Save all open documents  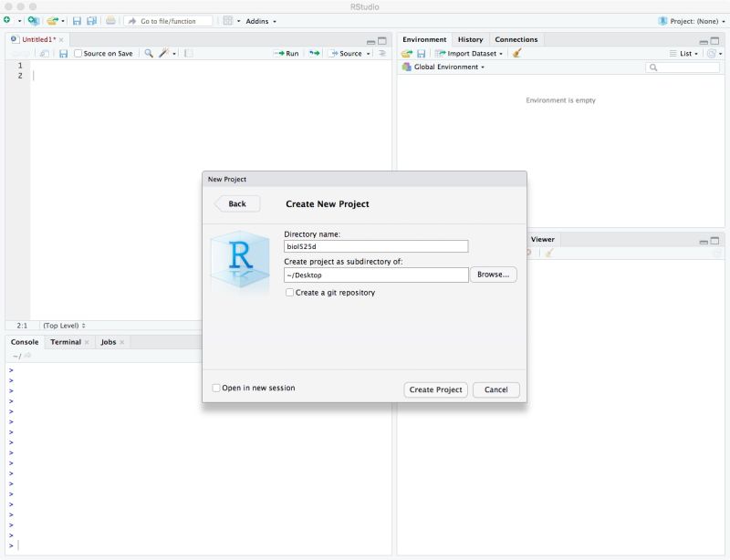(94, 20)
